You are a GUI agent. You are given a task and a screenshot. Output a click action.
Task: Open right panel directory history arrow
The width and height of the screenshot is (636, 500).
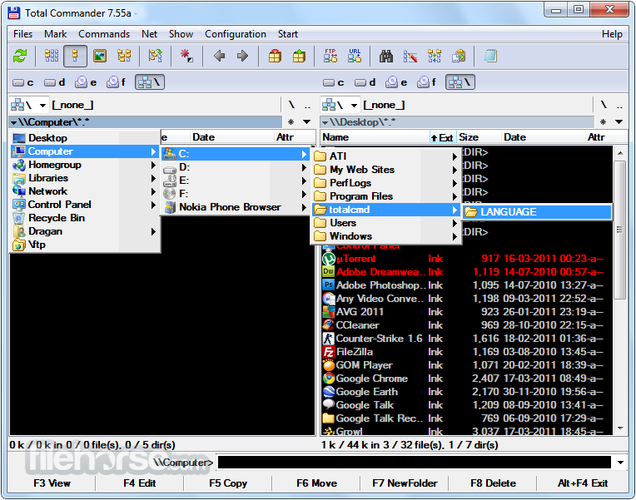coord(619,122)
